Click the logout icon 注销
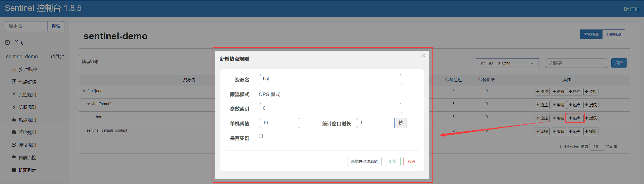This screenshot has width=644, height=184. [x=631, y=9]
